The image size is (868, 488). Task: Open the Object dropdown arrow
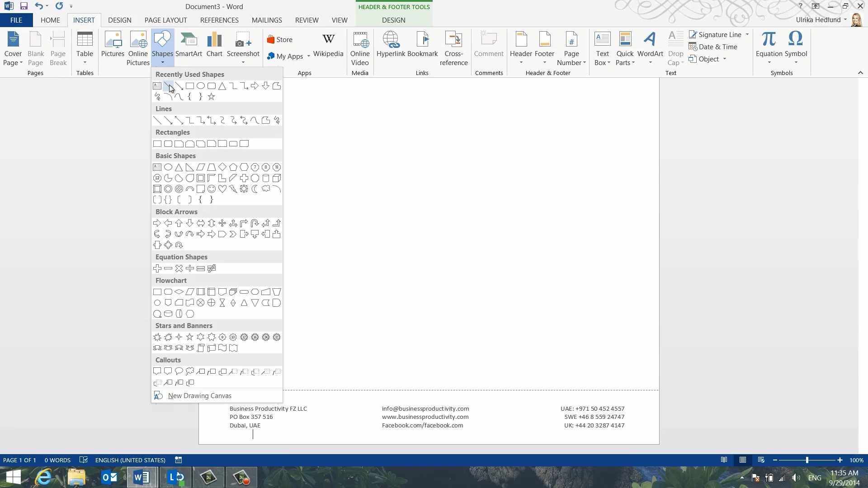pos(724,59)
